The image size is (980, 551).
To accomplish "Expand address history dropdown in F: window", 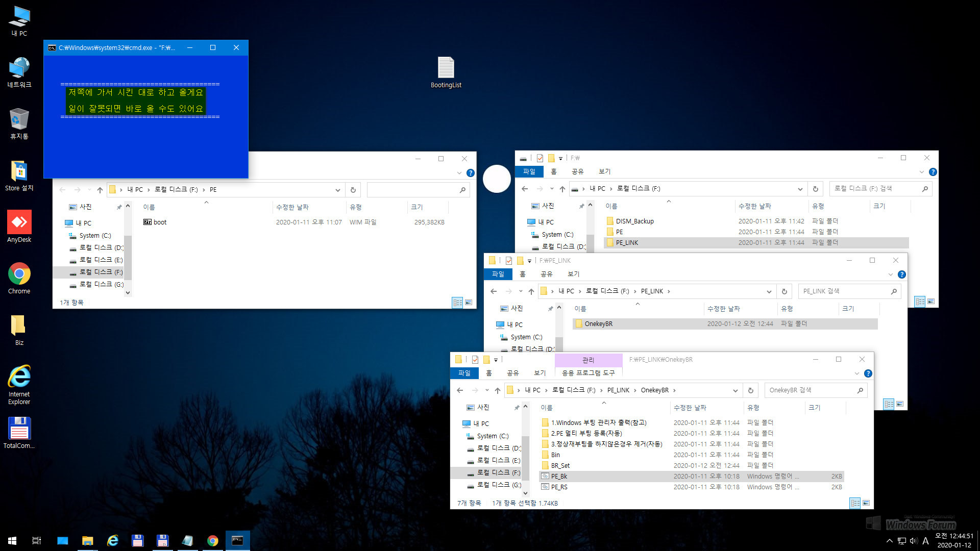I will pyautogui.click(x=800, y=189).
